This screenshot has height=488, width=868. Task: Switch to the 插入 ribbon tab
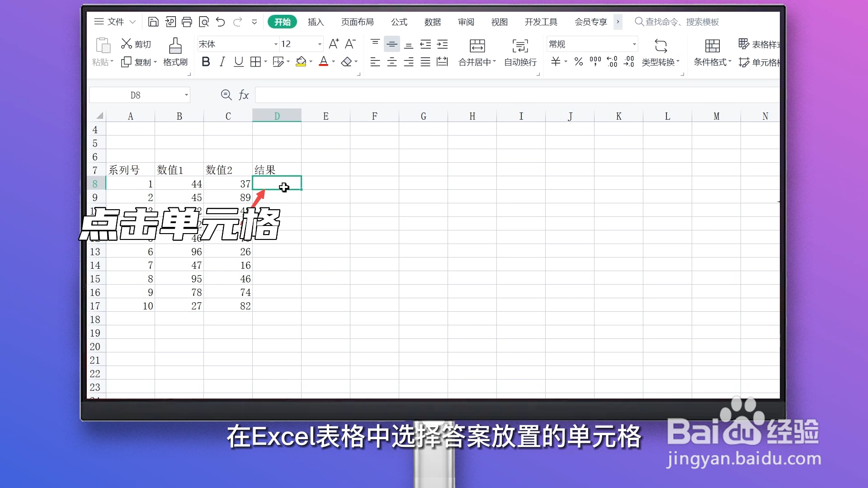click(316, 22)
